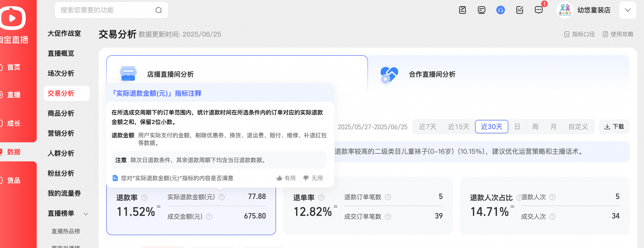Mark the metric note as 无用
Image resolution: width=644 pixels, height=248 pixels.
pos(313,178)
